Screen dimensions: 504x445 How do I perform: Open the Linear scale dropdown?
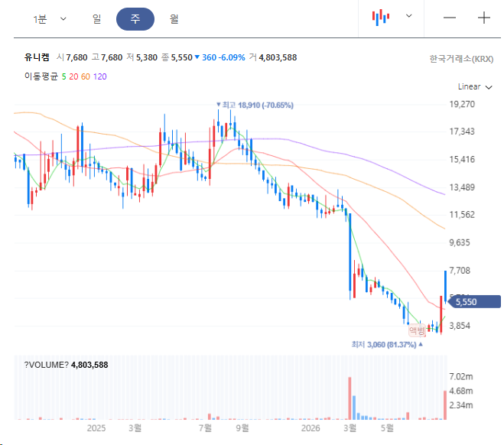click(x=475, y=86)
